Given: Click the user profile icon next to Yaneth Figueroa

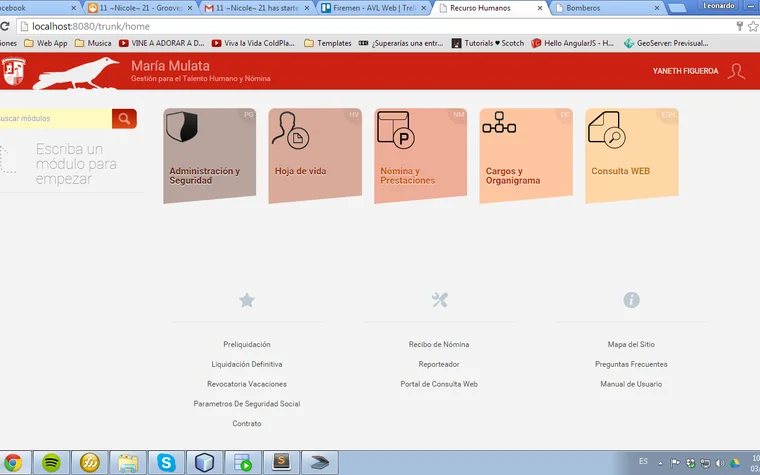Looking at the screenshot, I should (736, 71).
